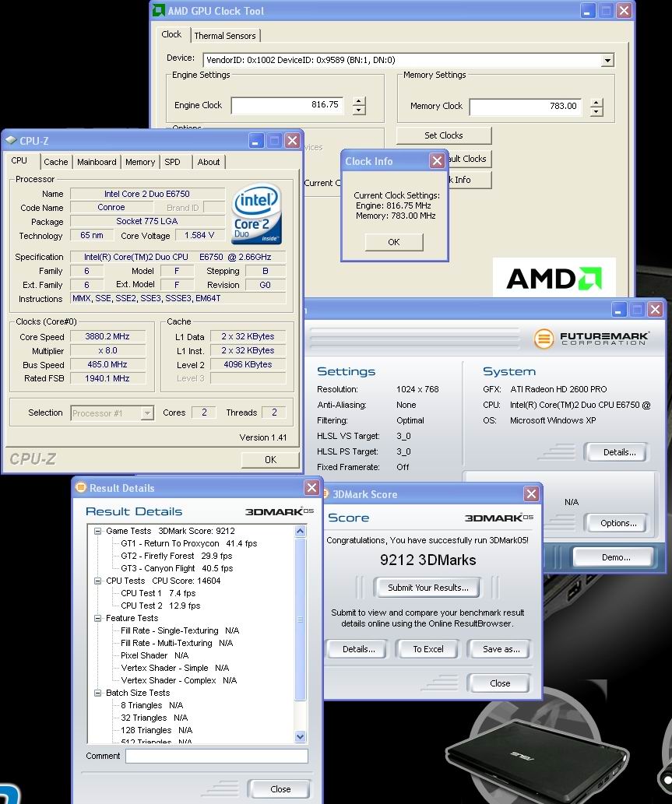This screenshot has height=804, width=672.
Task: Click the Options button in 3DMark
Action: (618, 523)
